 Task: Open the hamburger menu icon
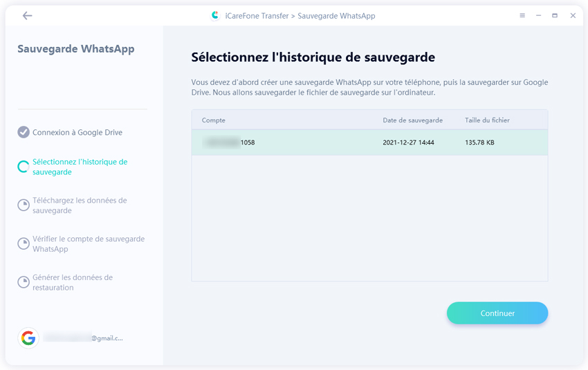tap(522, 15)
